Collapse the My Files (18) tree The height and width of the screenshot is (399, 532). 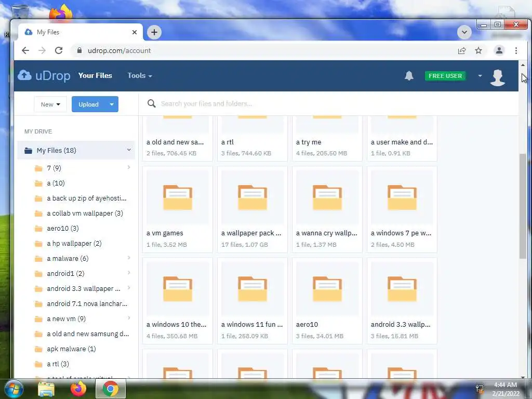(x=129, y=150)
